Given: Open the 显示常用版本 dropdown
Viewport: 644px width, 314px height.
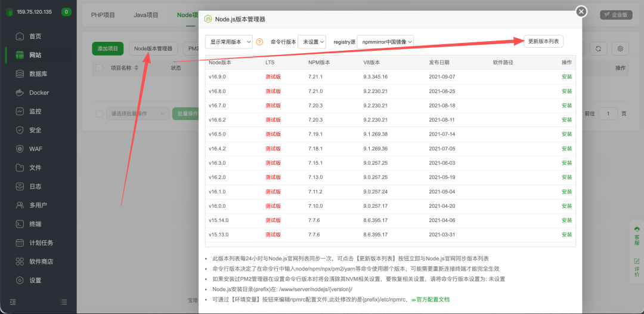Looking at the screenshot, I should point(229,42).
